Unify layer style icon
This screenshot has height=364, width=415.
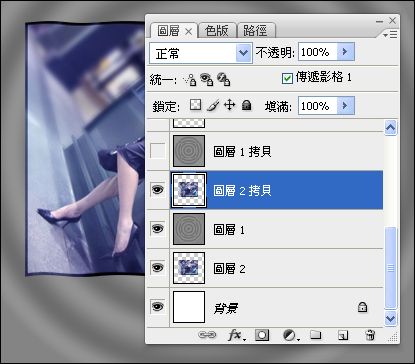coord(223,79)
